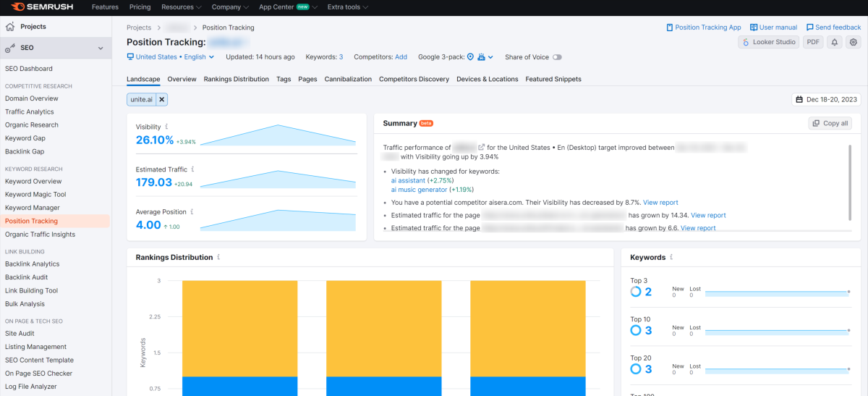Open Featured Snippets tab
This screenshot has height=396, width=868.
(x=553, y=79)
